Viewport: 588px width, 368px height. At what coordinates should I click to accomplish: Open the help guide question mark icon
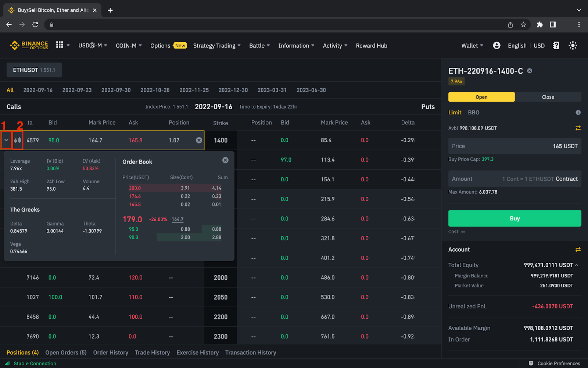click(x=556, y=45)
